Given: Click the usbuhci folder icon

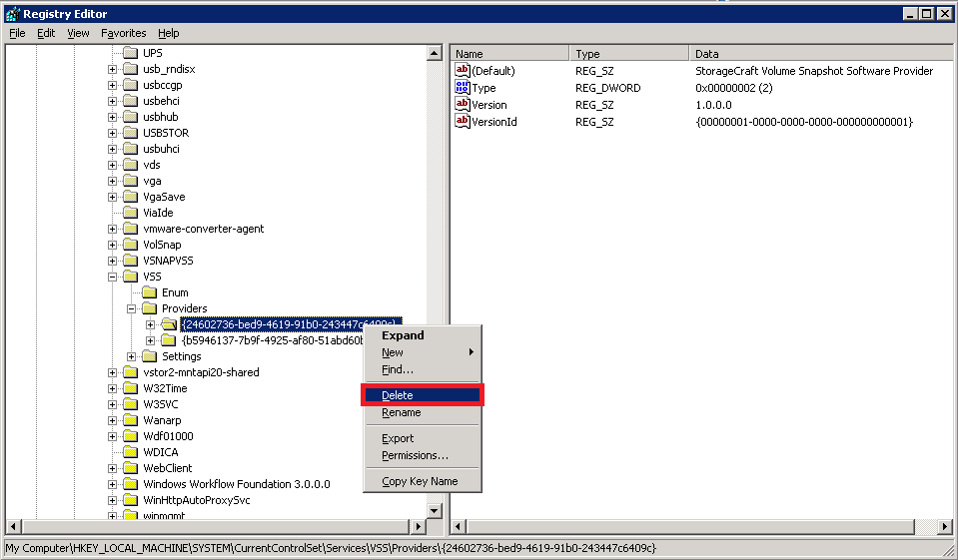Looking at the screenshot, I should (130, 149).
